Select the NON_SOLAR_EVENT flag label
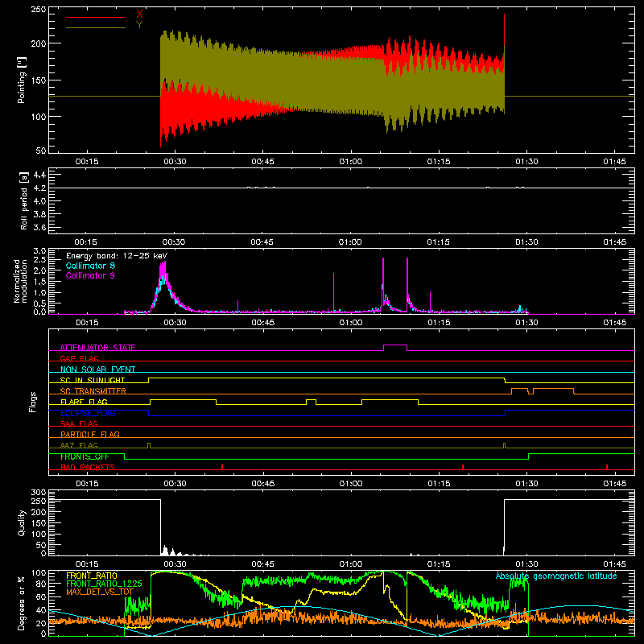The image size is (644, 644). point(97,369)
